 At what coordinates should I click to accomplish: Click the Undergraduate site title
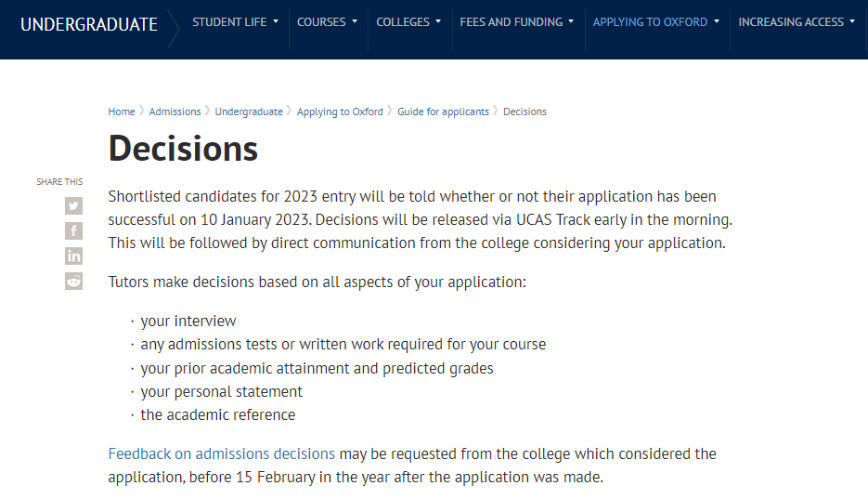tap(89, 24)
